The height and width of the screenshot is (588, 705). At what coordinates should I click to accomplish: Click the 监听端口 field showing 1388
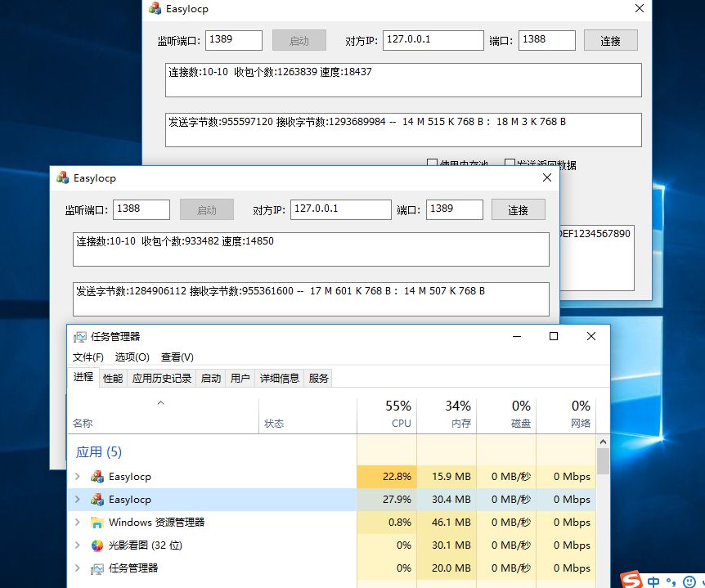(141, 209)
